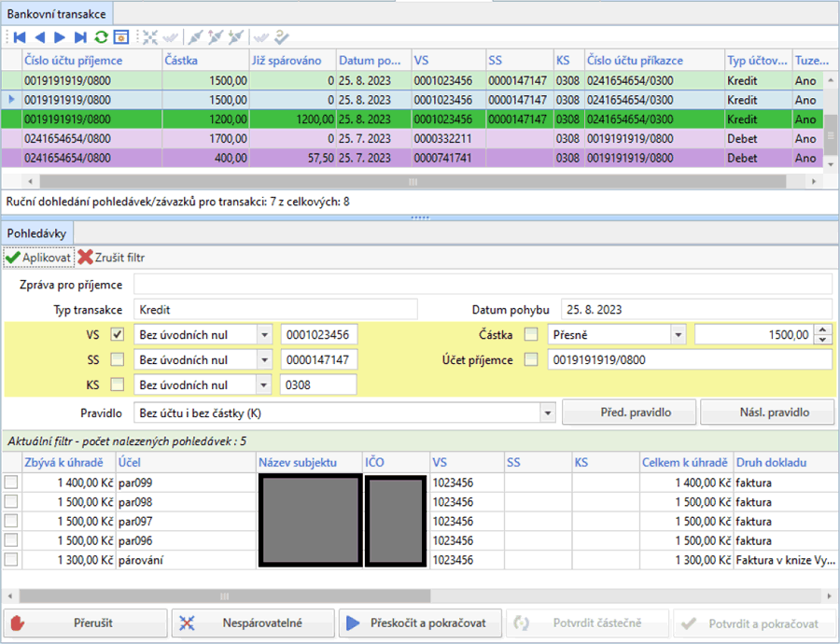Click the previous record arrow icon

(x=39, y=37)
